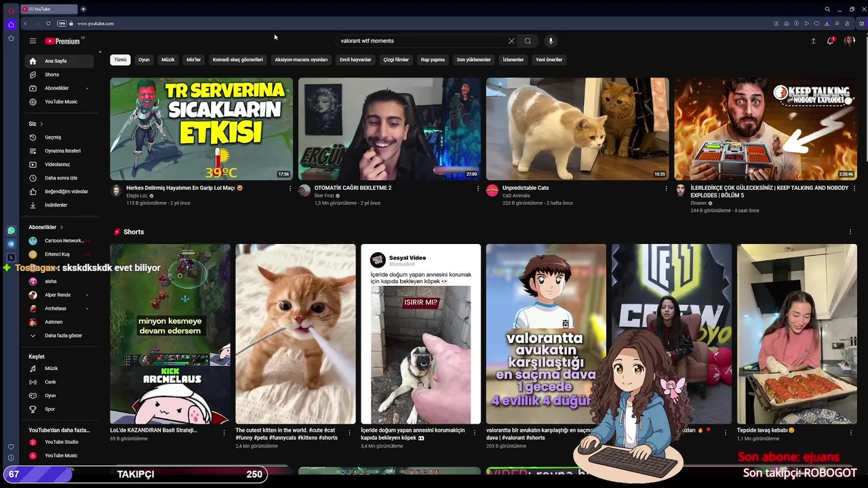Start voice search with the microphone
The height and width of the screenshot is (488, 868).
pyautogui.click(x=551, y=41)
